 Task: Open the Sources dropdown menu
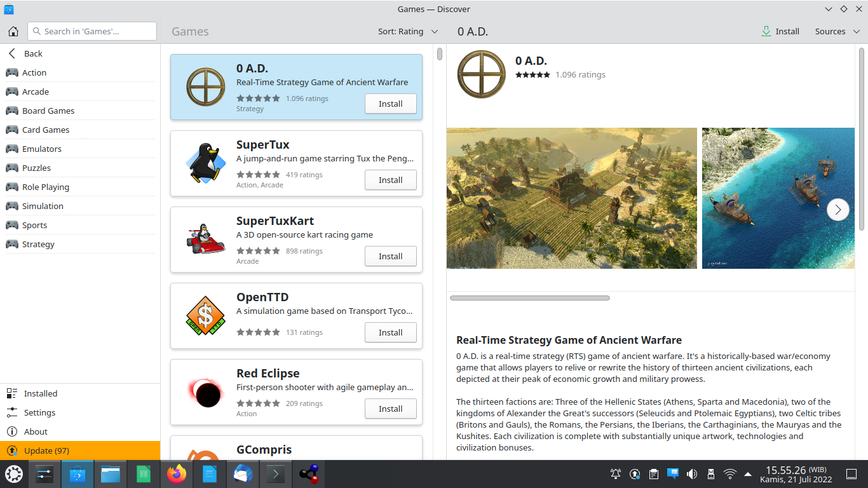point(836,31)
